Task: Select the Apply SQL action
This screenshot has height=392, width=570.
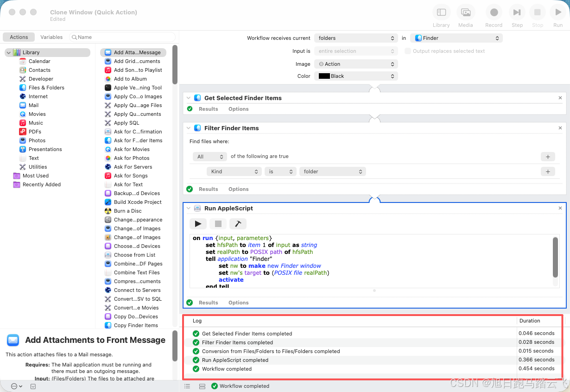Action: [127, 123]
